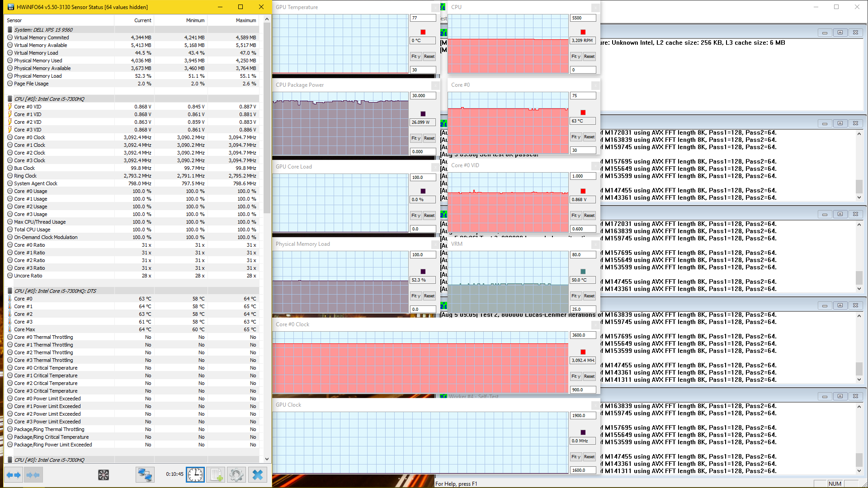Click the circle icon beside Total CPU Usage

[x=10, y=230]
